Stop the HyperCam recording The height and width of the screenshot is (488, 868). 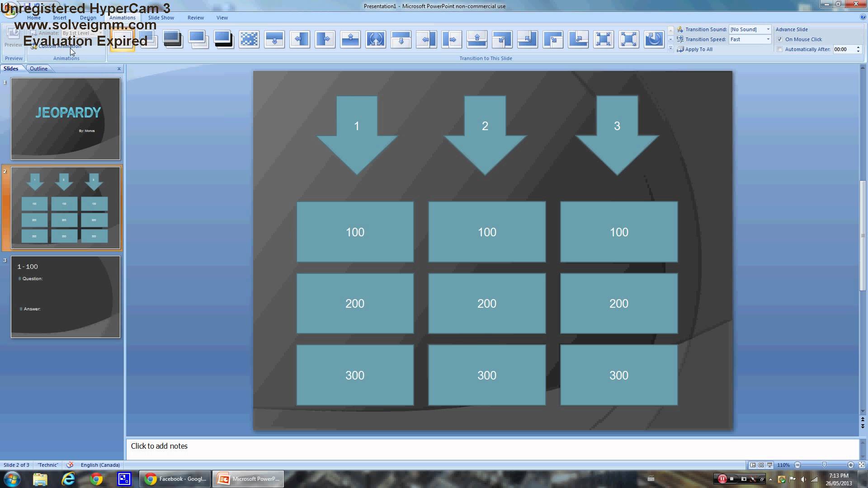click(x=731, y=479)
